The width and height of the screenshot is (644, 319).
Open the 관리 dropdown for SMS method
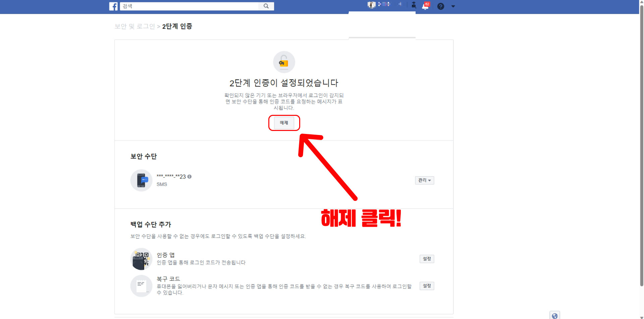point(424,180)
